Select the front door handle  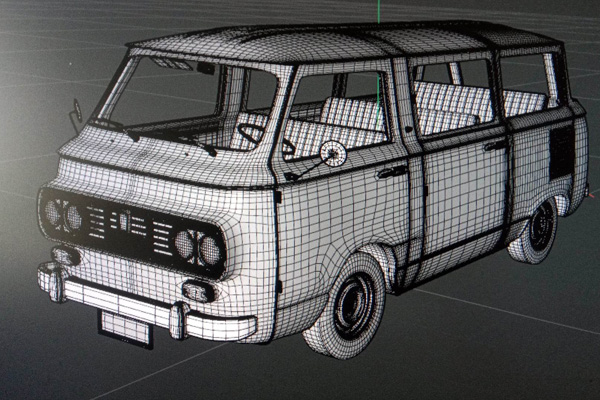click(393, 171)
